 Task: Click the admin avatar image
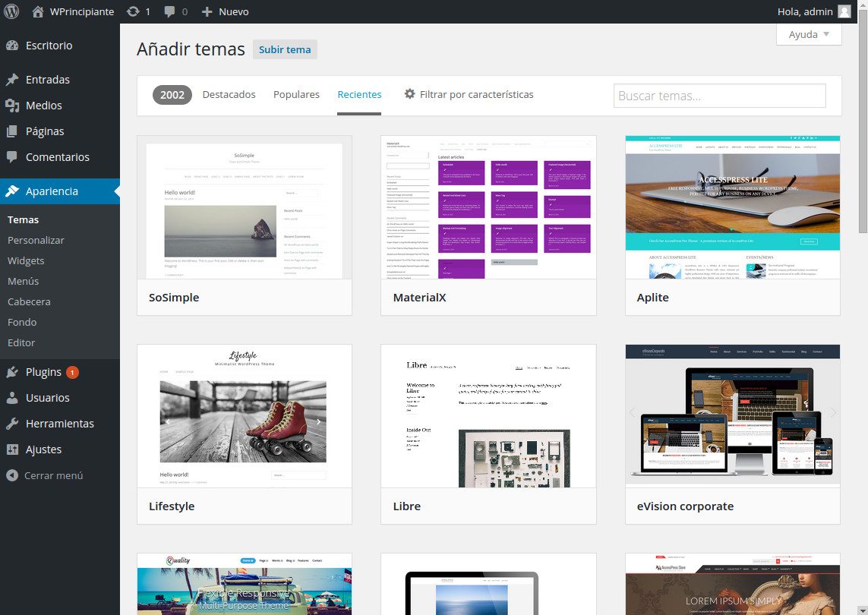(x=844, y=11)
